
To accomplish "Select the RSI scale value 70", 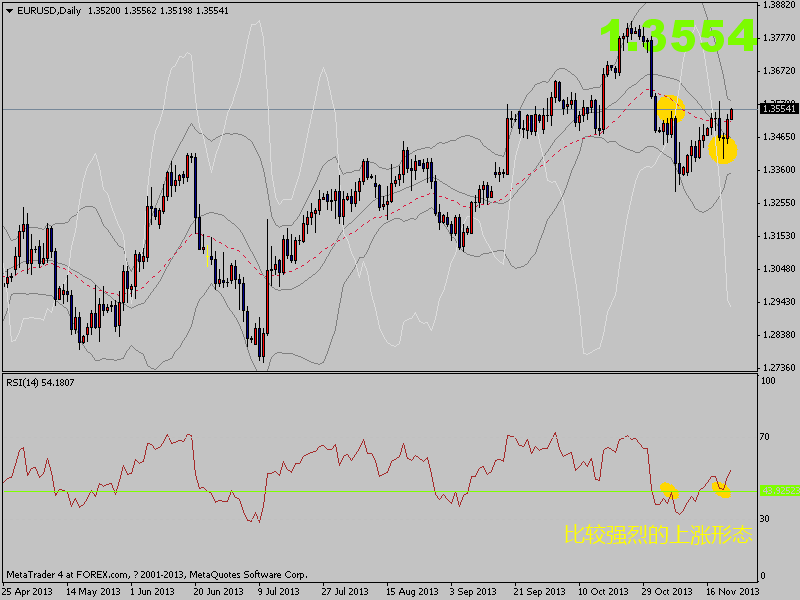I will (x=764, y=437).
